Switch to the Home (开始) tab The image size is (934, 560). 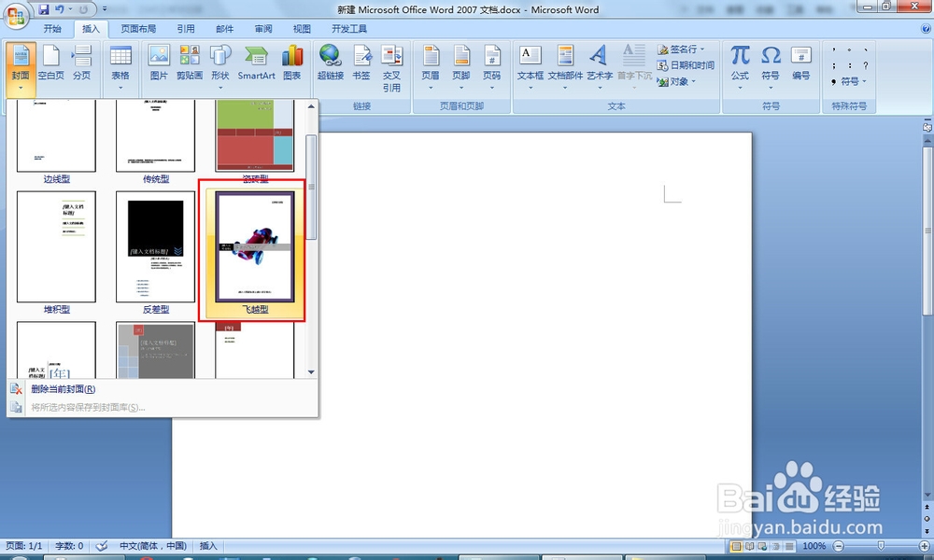point(52,29)
